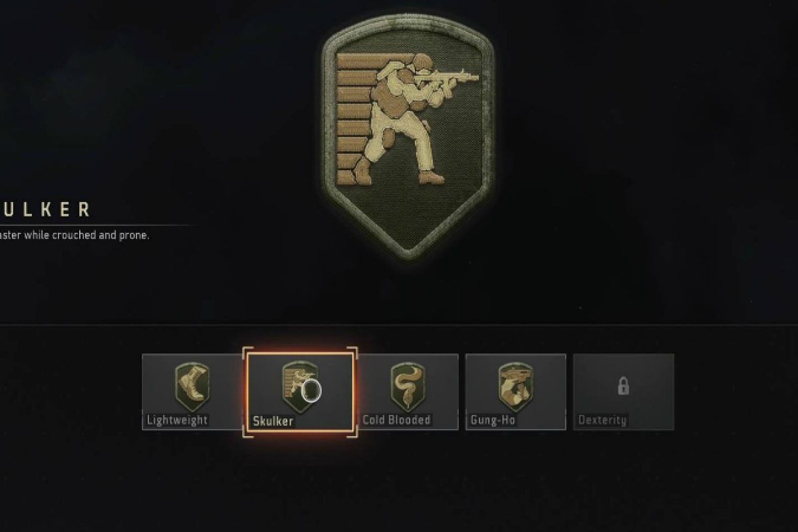Click the Skulker label under the highlighted tile
The width and height of the screenshot is (798, 532).
(273, 421)
